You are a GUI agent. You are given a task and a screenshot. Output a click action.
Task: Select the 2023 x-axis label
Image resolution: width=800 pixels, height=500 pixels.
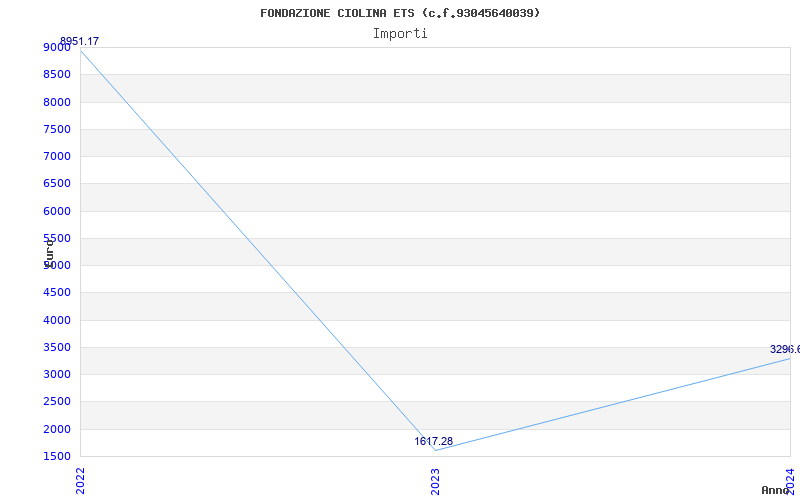tap(435, 481)
